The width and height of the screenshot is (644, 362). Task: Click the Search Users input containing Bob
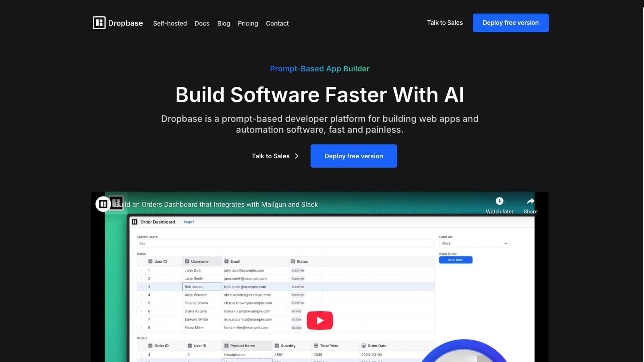(285, 243)
